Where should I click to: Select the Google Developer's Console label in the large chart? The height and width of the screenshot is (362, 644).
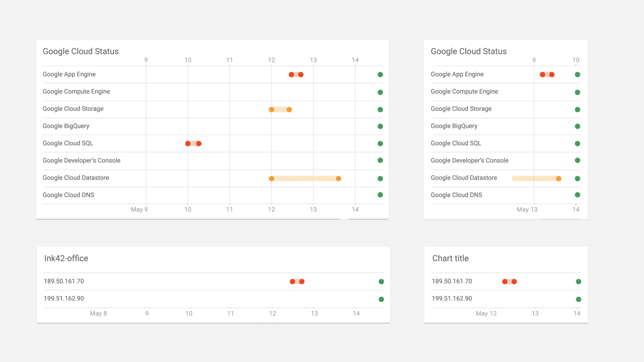(82, 161)
